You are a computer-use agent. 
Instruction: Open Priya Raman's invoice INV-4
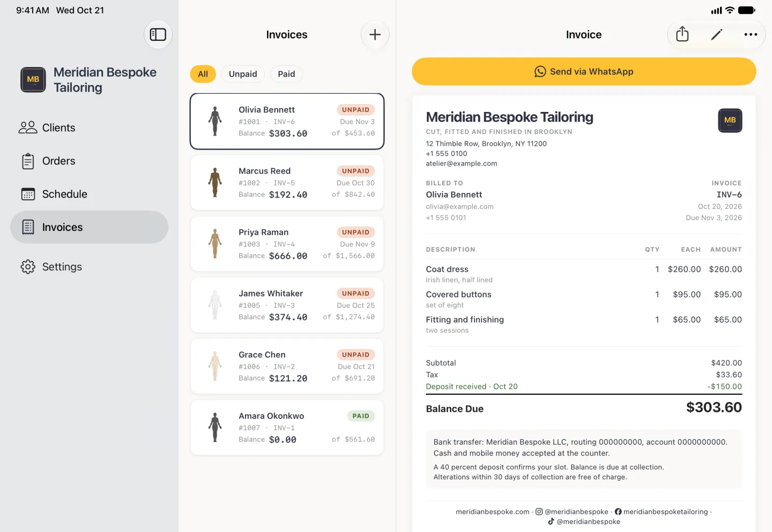pos(287,244)
